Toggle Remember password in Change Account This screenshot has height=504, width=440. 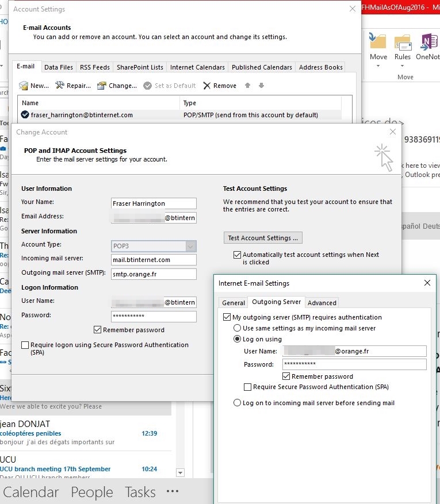point(97,330)
